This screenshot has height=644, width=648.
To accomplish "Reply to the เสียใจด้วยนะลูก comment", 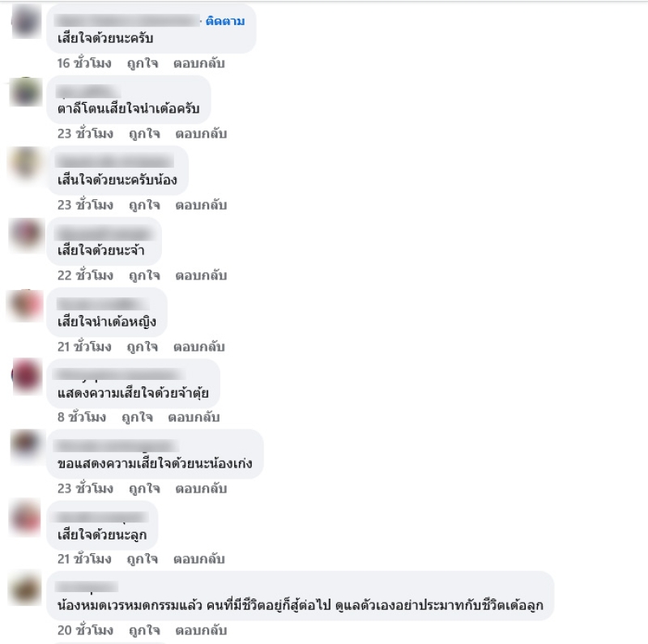I will 198,559.
